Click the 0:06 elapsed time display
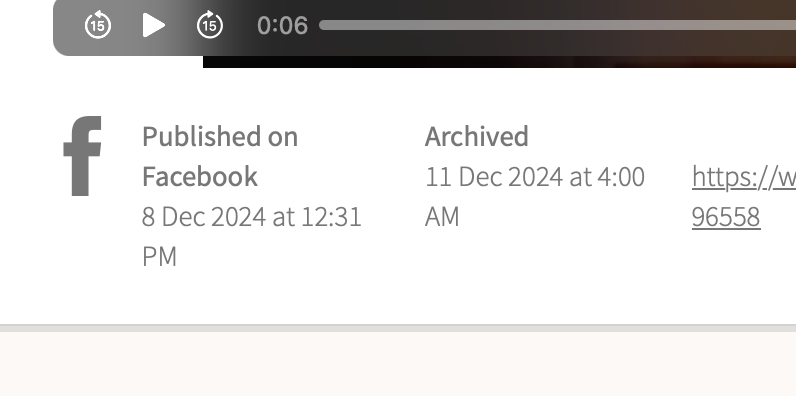 (282, 25)
